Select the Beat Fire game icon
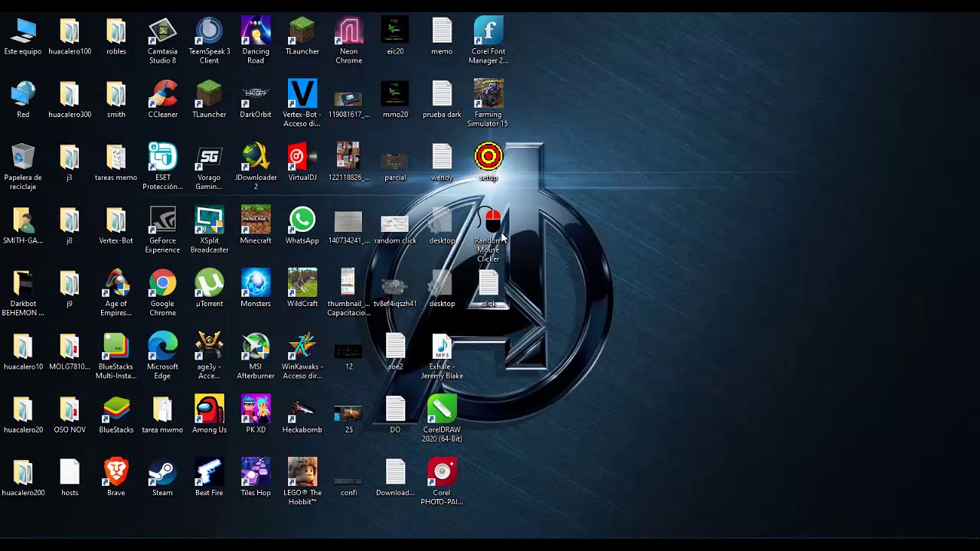Image resolution: width=980 pixels, height=551 pixels. pyautogui.click(x=209, y=476)
